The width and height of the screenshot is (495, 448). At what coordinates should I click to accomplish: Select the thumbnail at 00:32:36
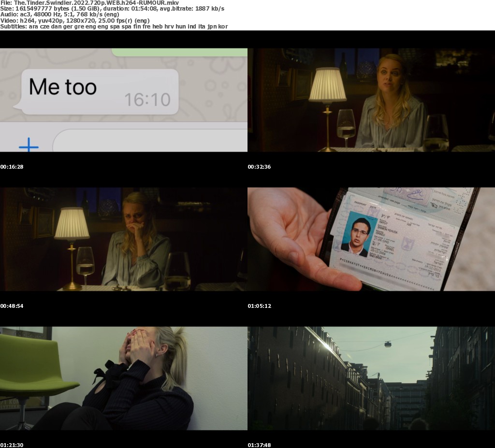tap(371, 100)
